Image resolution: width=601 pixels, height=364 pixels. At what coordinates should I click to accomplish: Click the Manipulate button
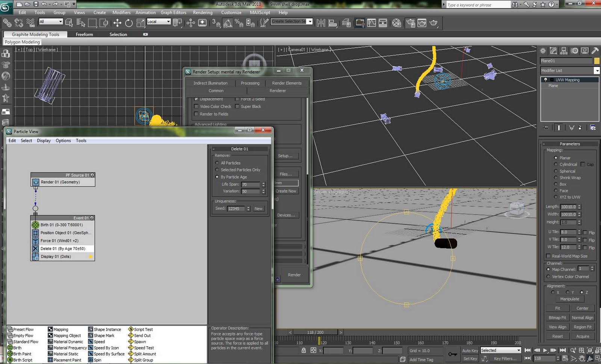click(569, 299)
